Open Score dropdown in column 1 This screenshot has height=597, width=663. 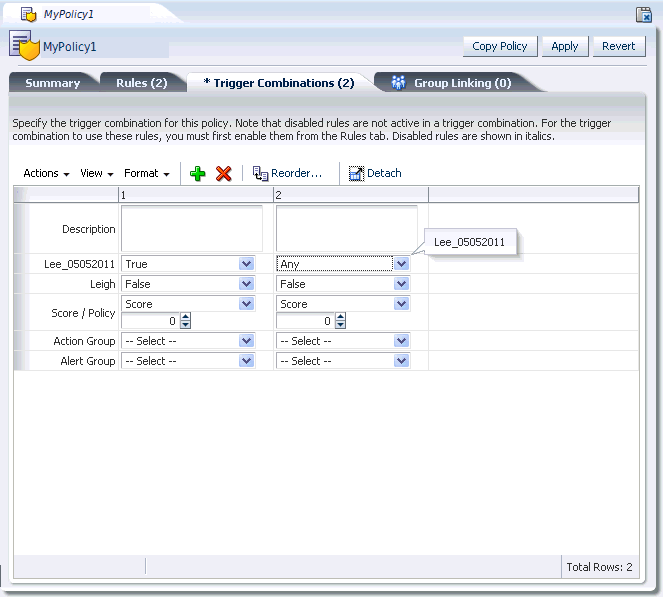(x=188, y=304)
